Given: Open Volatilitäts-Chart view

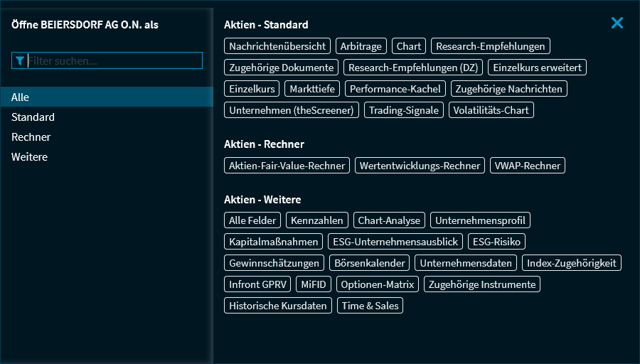Looking at the screenshot, I should pyautogui.click(x=491, y=110).
